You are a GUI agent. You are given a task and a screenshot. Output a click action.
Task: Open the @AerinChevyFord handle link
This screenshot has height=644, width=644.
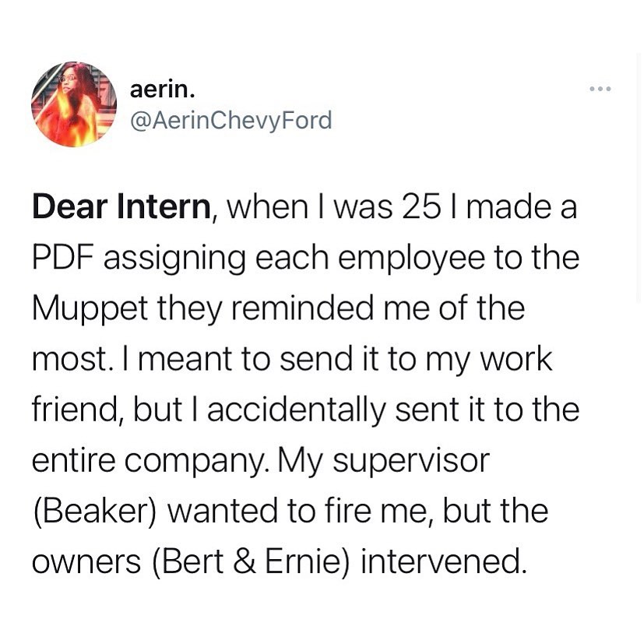[x=231, y=121]
